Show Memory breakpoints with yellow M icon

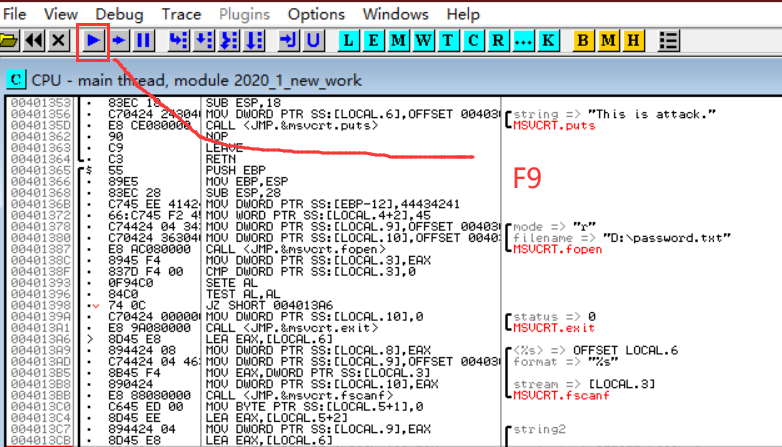[608, 40]
